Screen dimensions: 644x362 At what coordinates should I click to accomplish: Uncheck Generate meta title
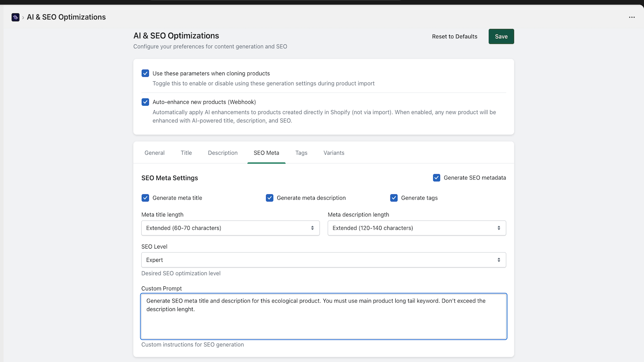pos(145,197)
